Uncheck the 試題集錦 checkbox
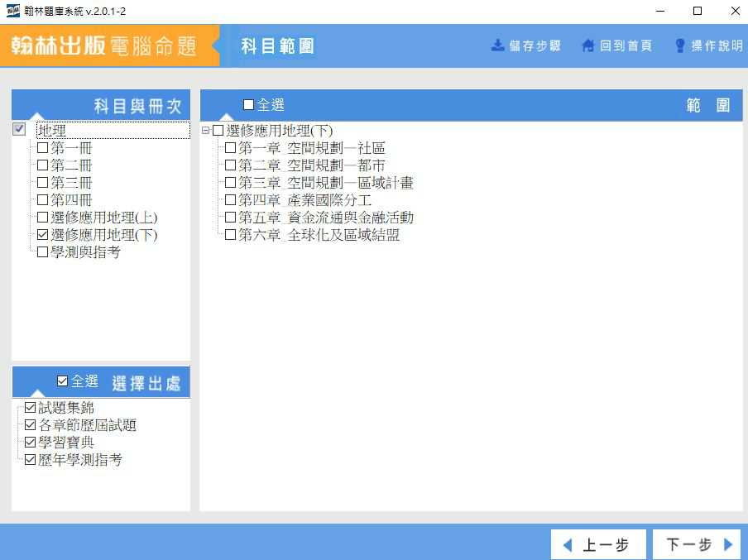748x560 pixels. pyautogui.click(x=30, y=407)
